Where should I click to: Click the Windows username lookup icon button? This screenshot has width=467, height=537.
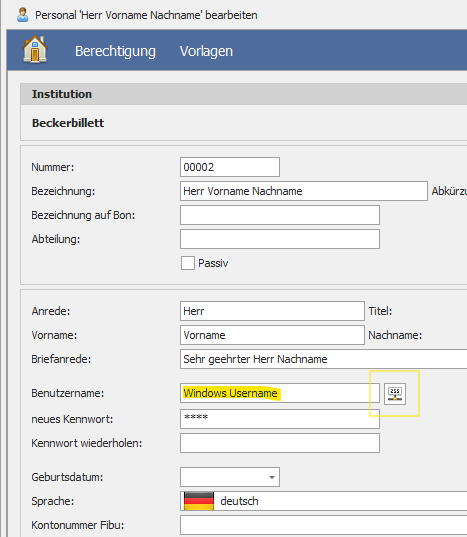[x=395, y=394]
